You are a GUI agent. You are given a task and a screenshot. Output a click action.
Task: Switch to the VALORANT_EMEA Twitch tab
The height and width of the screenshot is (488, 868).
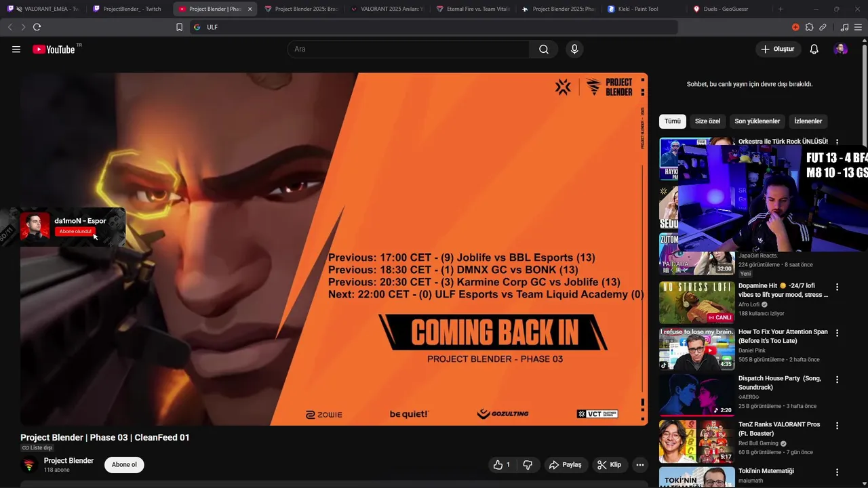point(43,9)
